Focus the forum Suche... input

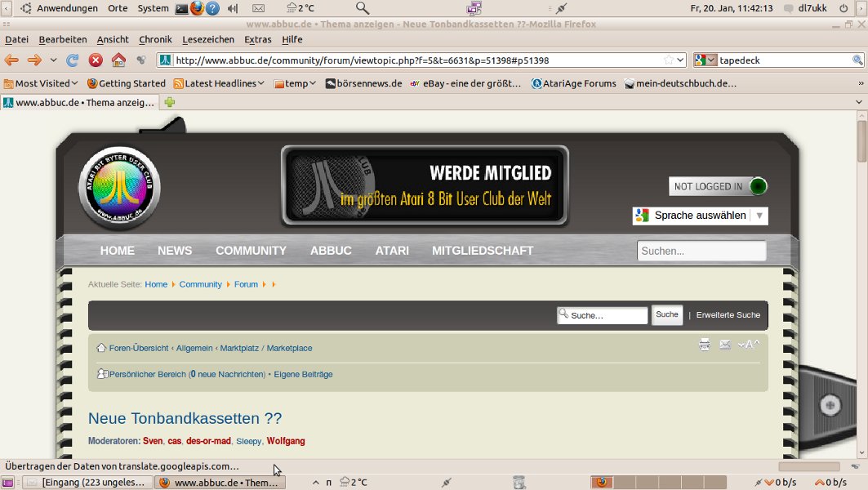[x=603, y=315]
